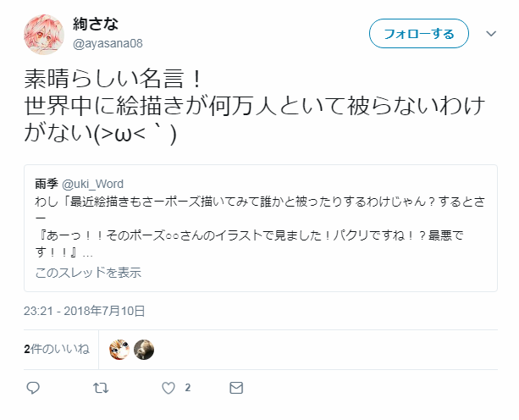519x420 pixels.
Task: Retweet using the arrows icon
Action: point(101,388)
